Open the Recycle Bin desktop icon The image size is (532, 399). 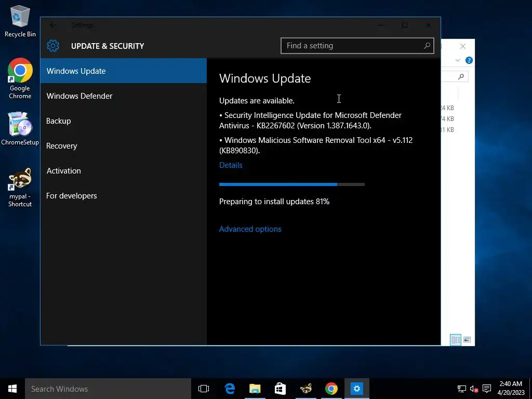click(x=20, y=21)
